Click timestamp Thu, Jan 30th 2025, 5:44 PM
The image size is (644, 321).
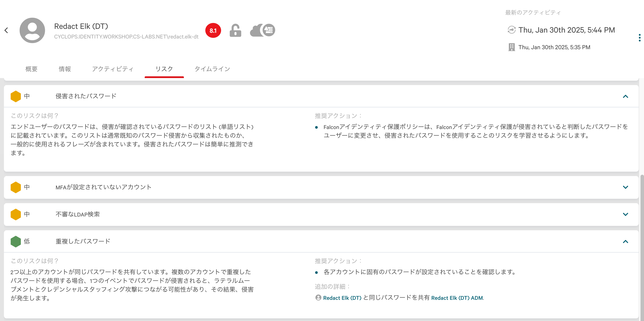coord(567,30)
